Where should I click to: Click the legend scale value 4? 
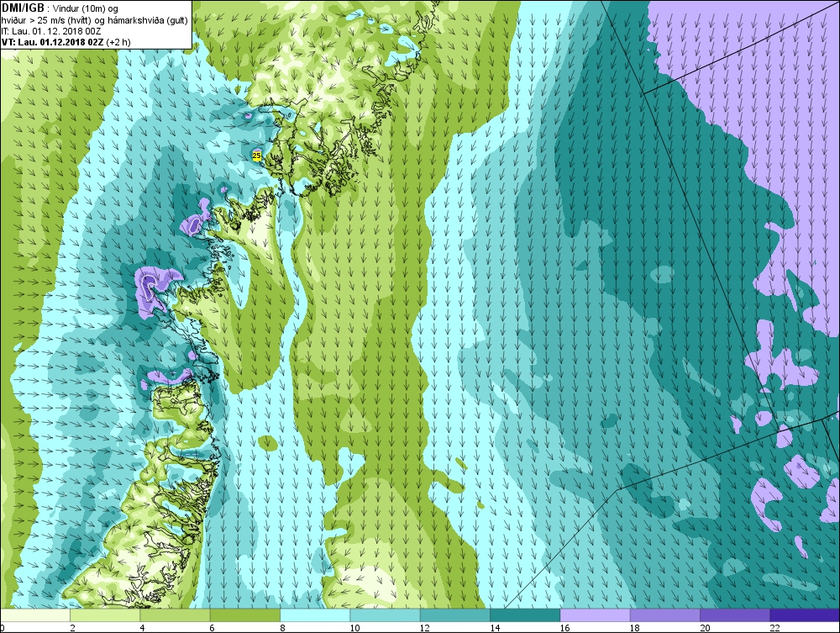pos(142,628)
